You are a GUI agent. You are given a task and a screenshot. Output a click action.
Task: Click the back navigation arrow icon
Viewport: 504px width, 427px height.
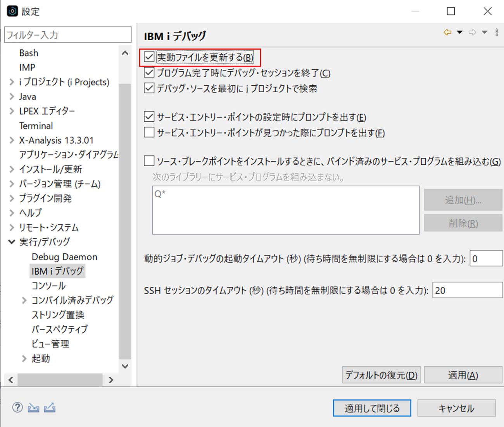447,33
